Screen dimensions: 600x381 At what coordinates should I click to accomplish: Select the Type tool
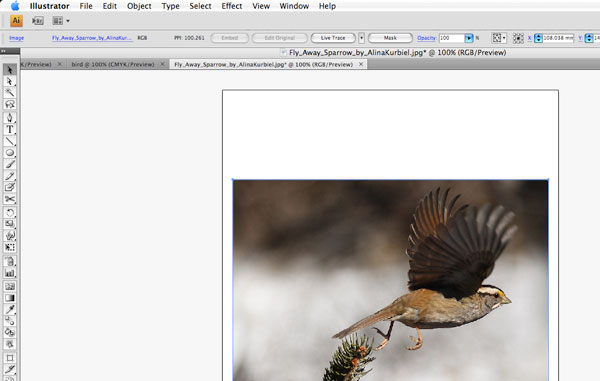click(x=10, y=129)
